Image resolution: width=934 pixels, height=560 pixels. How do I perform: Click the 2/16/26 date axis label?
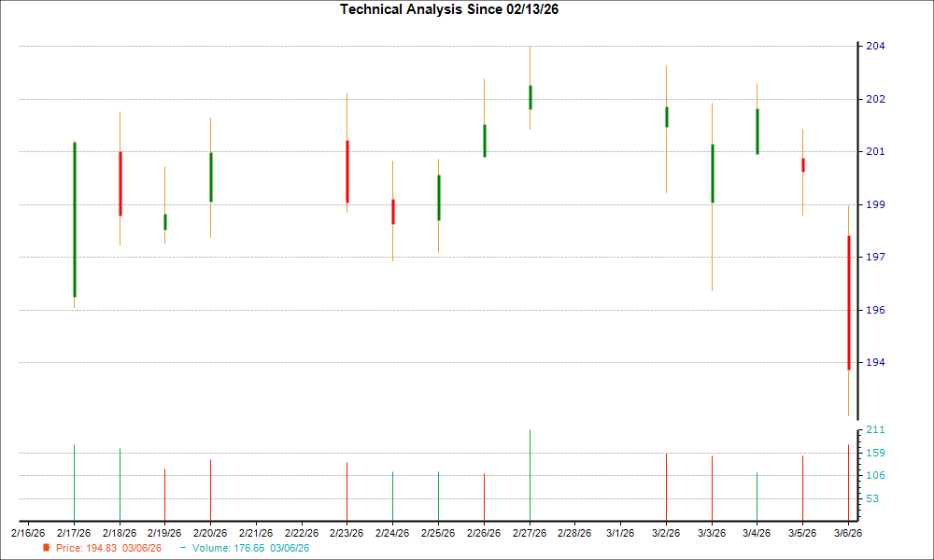tap(28, 533)
